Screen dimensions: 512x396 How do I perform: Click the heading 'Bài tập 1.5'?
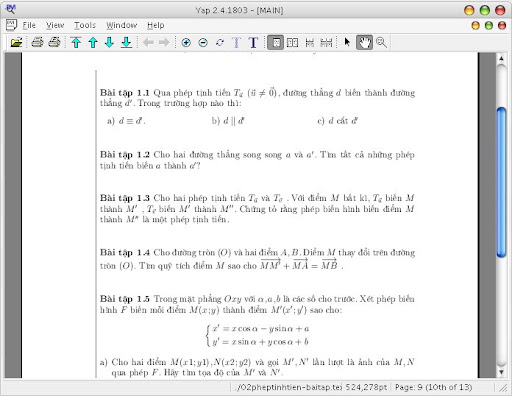pyautogui.click(x=125, y=299)
